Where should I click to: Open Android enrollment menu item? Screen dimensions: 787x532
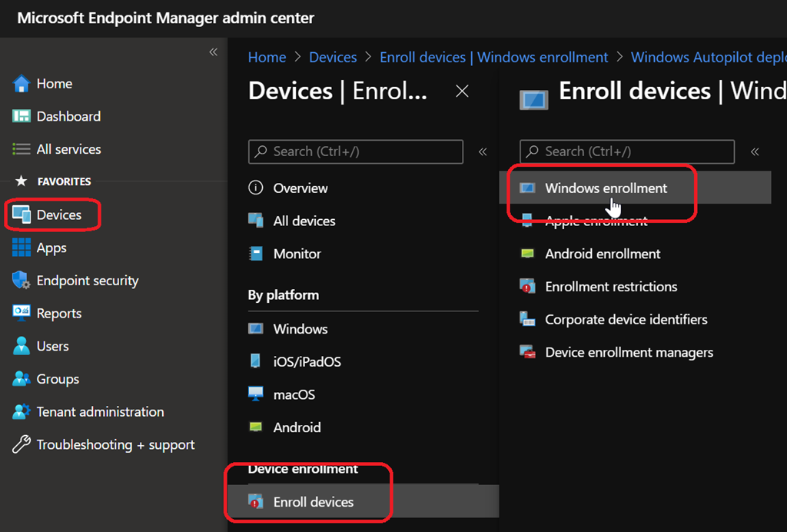tap(603, 254)
